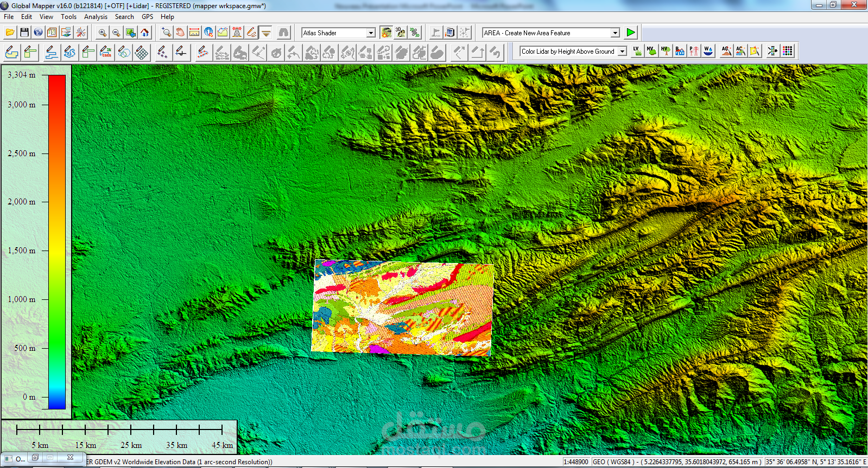Image resolution: width=868 pixels, height=468 pixels.
Task: Select the Feature Info tool
Action: coord(208,33)
